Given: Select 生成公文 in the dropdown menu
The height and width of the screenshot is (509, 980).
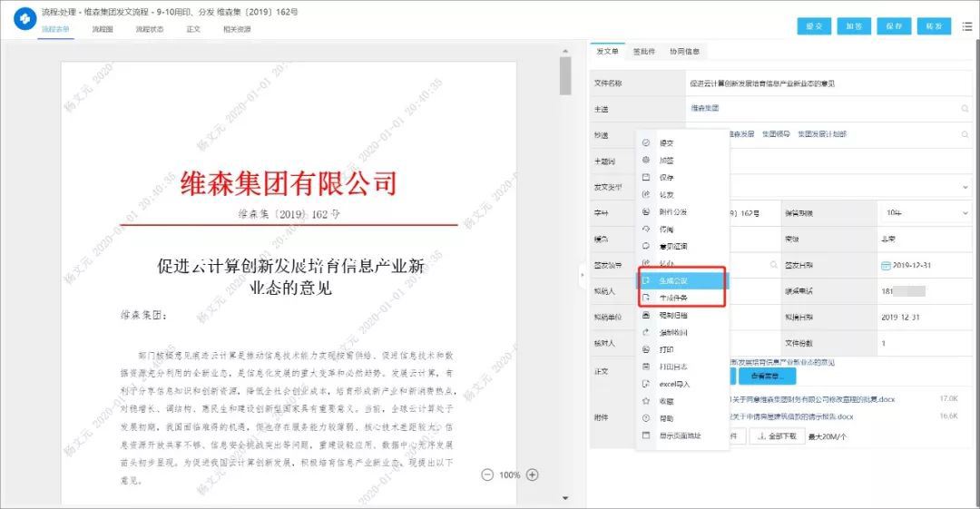Looking at the screenshot, I should pyautogui.click(x=682, y=280).
